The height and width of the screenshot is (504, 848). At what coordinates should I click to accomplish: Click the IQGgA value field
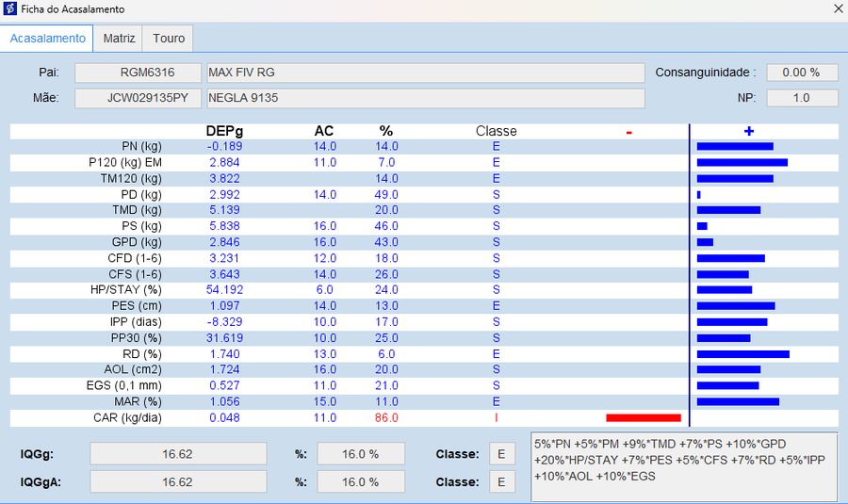click(x=178, y=481)
